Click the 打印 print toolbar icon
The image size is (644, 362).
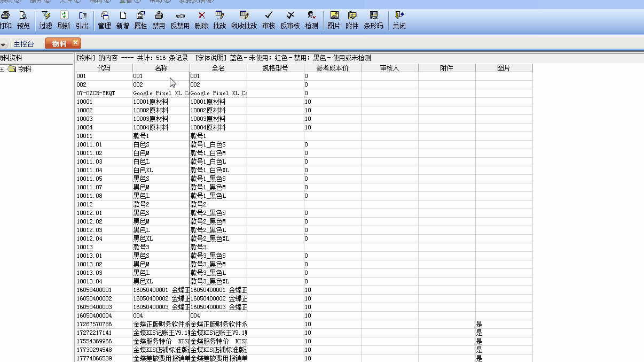click(5, 20)
